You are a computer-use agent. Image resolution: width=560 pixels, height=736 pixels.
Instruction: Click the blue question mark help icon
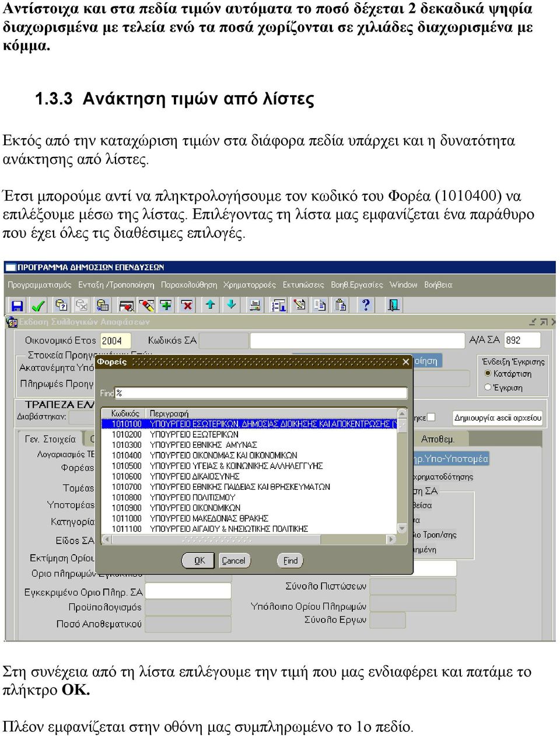coord(365,305)
